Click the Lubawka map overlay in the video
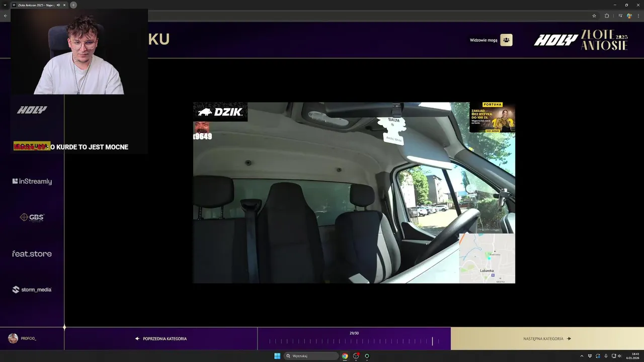 coord(487,258)
